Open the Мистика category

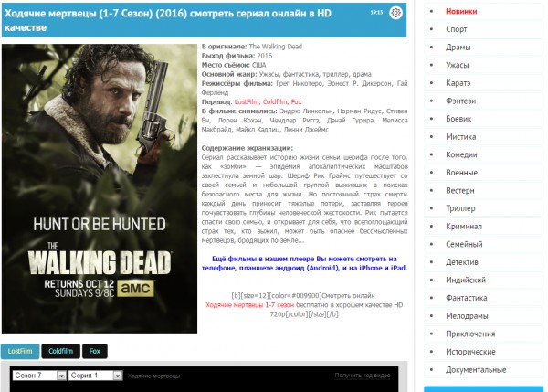tap(460, 137)
